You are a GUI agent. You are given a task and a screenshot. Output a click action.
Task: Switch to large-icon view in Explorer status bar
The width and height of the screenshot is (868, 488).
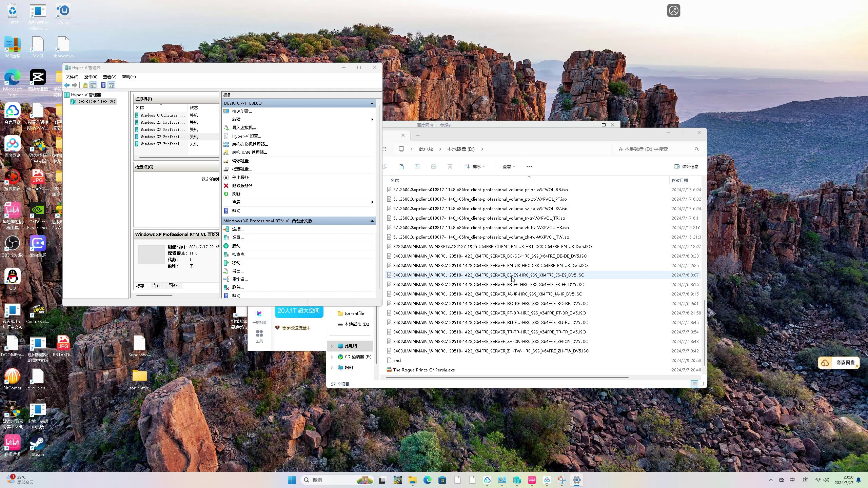click(702, 384)
